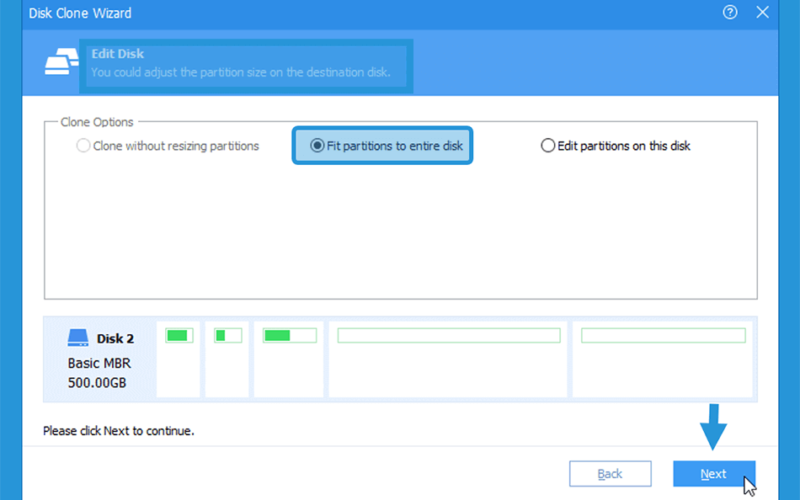Click the Clone Options group label
Viewport: 800px width, 500px height.
(x=97, y=122)
